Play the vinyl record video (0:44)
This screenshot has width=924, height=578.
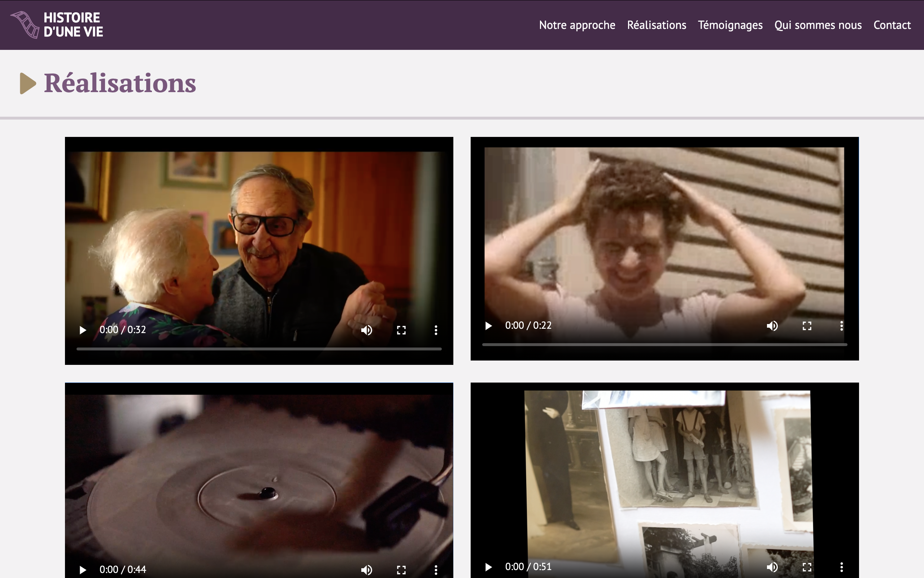click(x=82, y=570)
